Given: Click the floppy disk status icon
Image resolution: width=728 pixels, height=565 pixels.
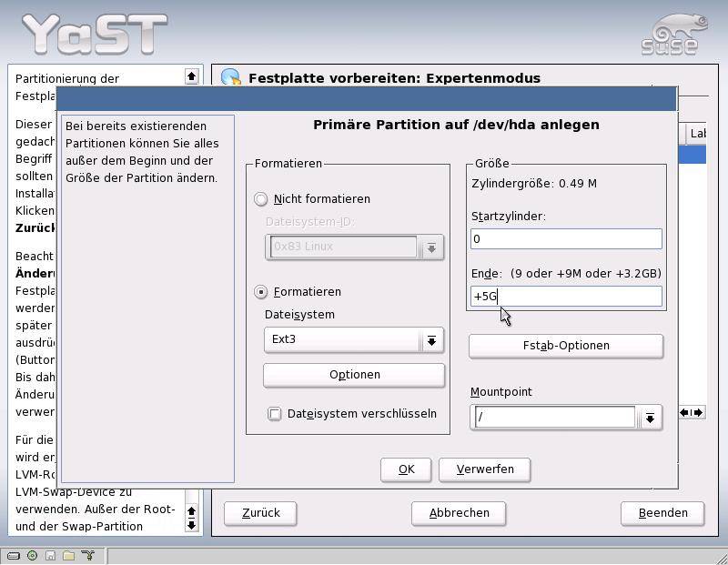Looking at the screenshot, I should coord(51,555).
